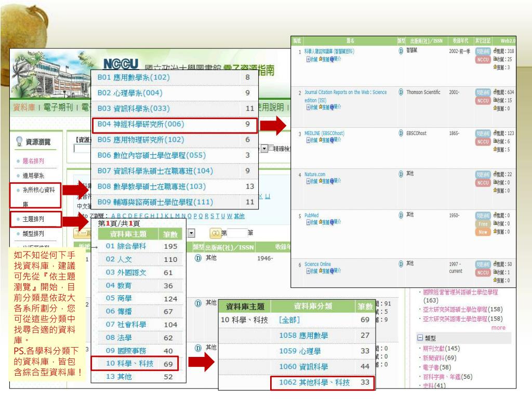Screen dimensions: 532x399
Task: Select 題名排列 in the sidebar
Action: tap(33, 161)
